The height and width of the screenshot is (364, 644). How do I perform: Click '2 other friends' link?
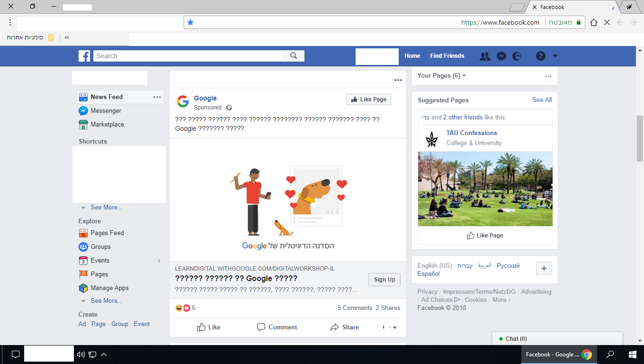coord(463,117)
